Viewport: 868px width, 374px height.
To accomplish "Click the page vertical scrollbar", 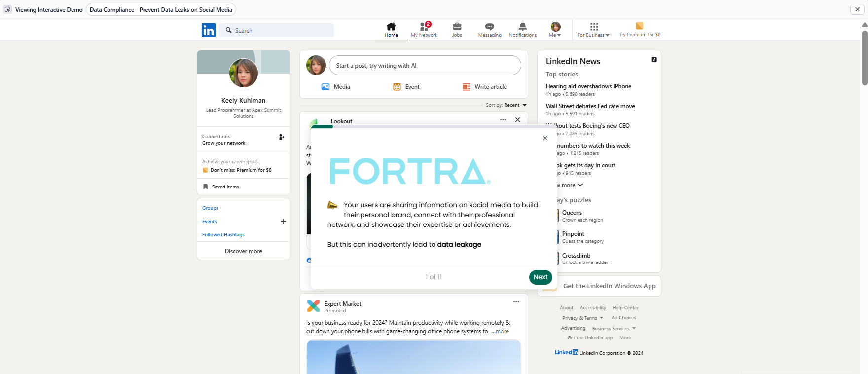I will [865, 58].
